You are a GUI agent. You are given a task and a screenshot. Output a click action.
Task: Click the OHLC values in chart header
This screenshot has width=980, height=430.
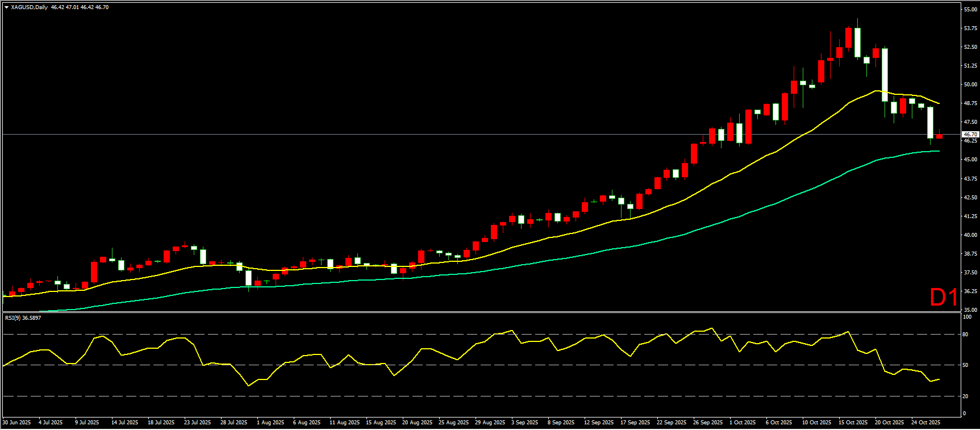pos(80,7)
